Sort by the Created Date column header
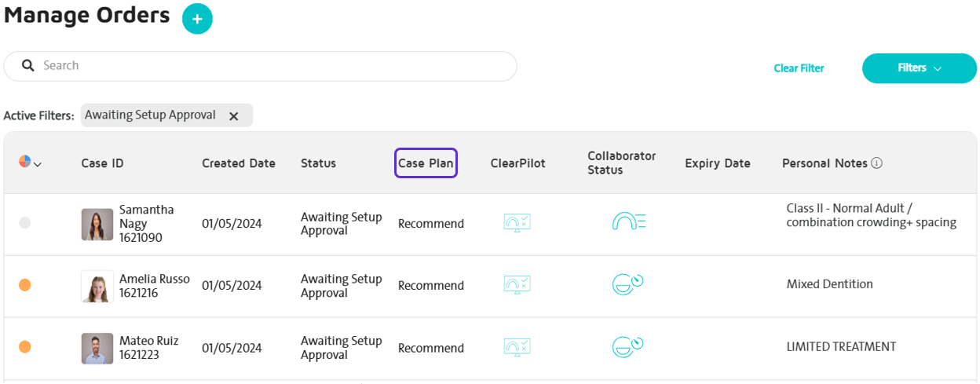980x384 pixels. pyautogui.click(x=239, y=163)
